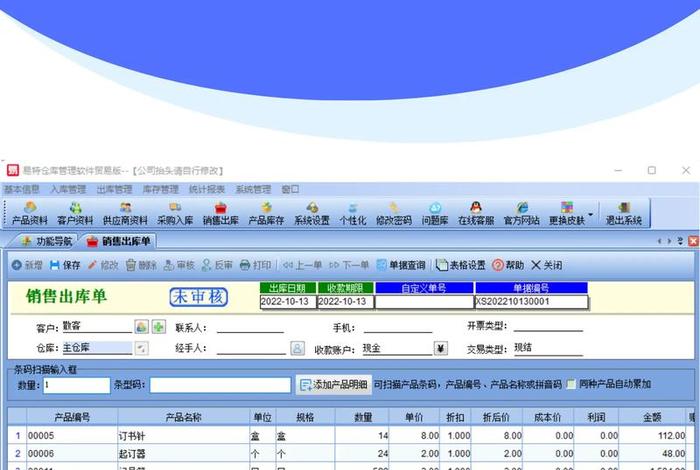Click the 手机 field

click(398, 327)
